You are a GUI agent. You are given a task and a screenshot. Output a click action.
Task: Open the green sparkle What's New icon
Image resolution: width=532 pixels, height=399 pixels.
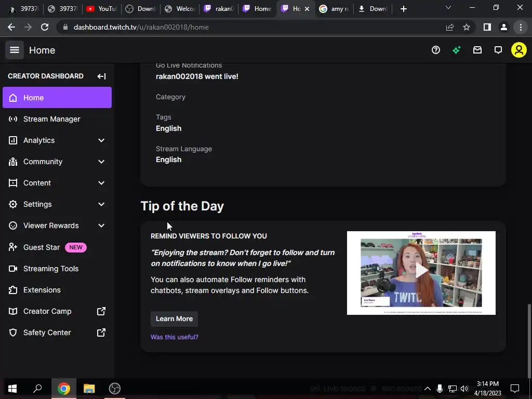pos(456,50)
